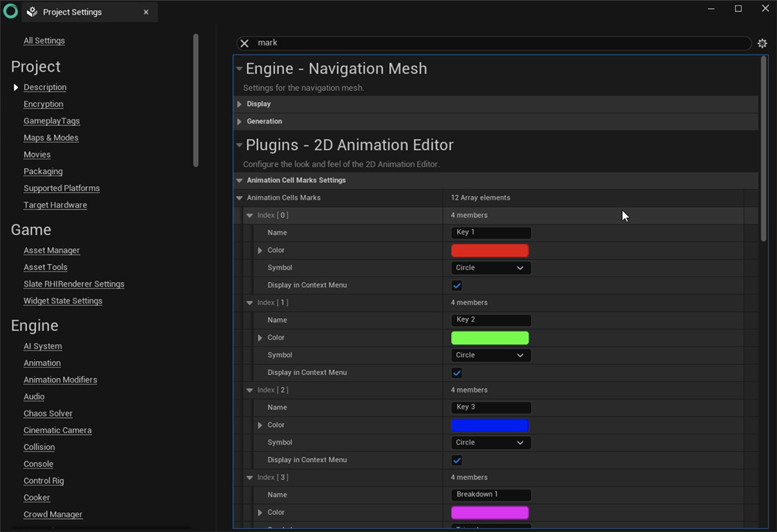The width and height of the screenshot is (777, 532).
Task: Click the red color swatch for Key 1
Action: 490,251
